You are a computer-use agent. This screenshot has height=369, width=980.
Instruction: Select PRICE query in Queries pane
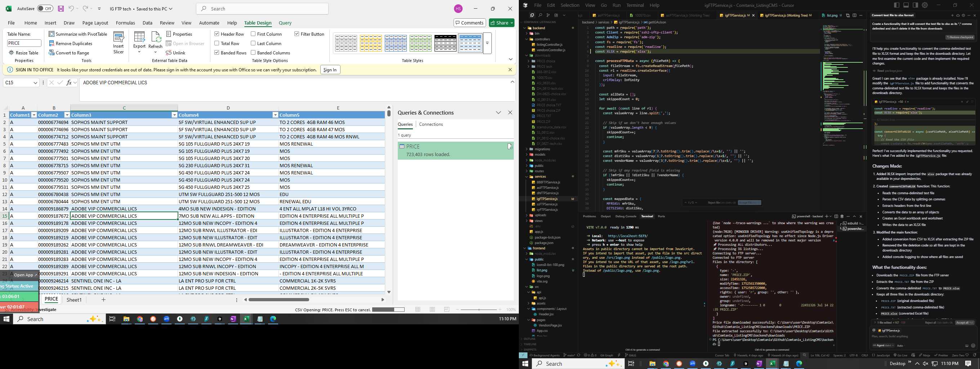(455, 150)
